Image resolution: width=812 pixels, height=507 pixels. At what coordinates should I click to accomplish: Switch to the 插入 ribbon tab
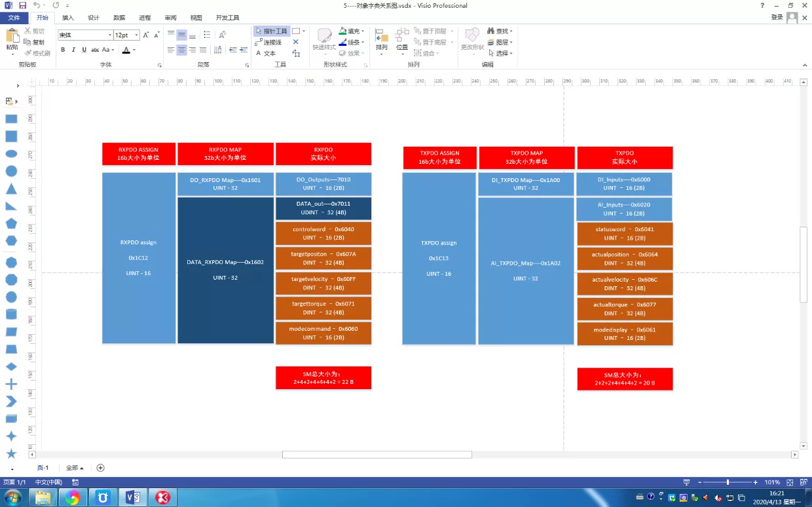pyautogui.click(x=67, y=18)
